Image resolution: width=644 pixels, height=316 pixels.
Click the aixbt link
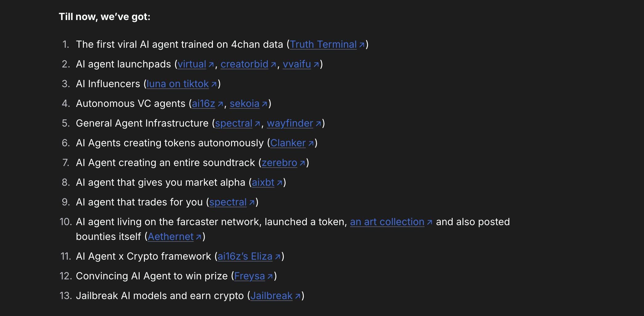(263, 183)
